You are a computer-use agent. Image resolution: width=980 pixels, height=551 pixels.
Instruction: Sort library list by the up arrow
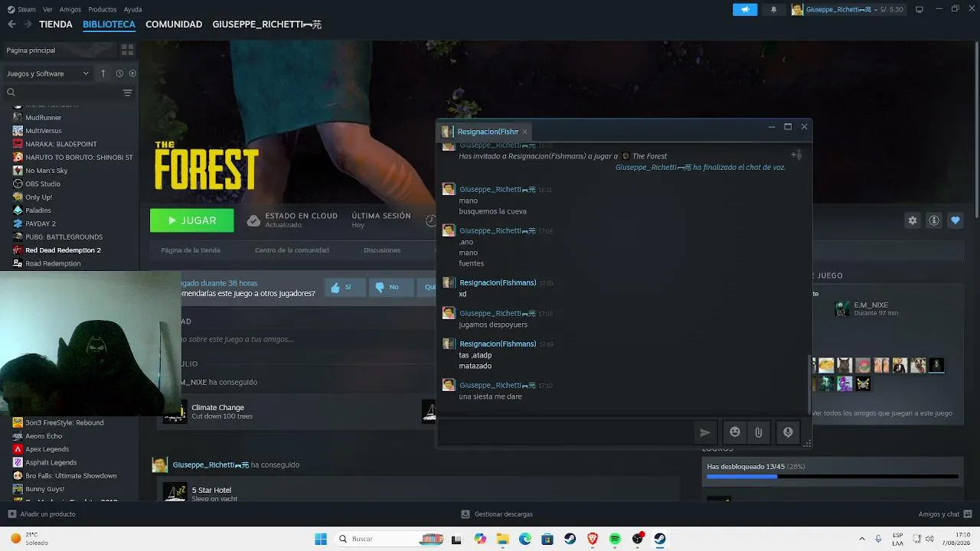coord(103,73)
